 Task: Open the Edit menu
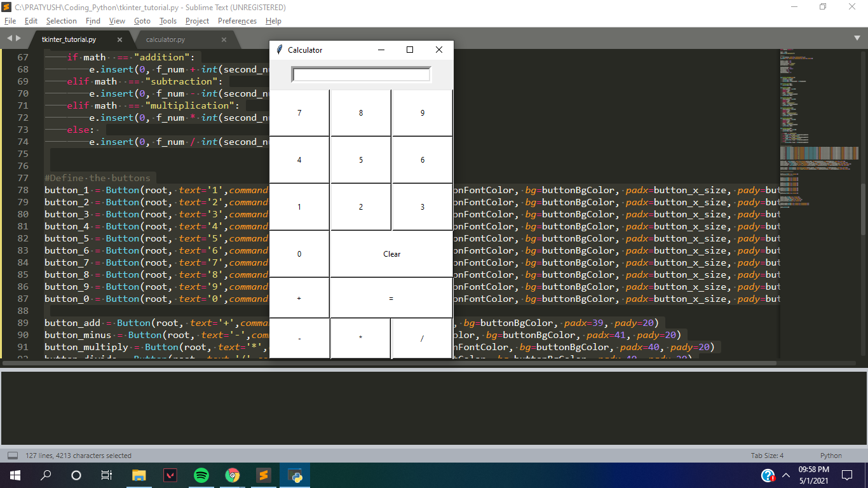pos(31,21)
